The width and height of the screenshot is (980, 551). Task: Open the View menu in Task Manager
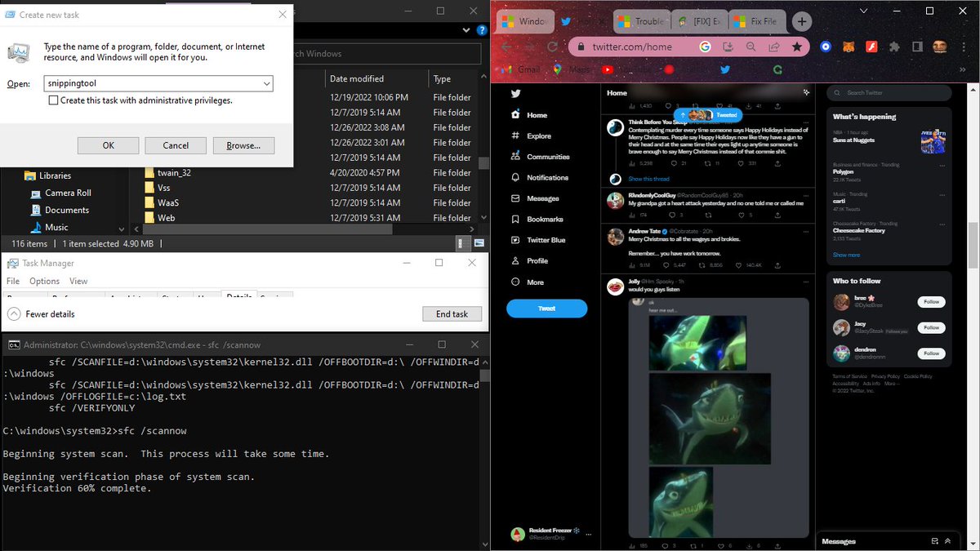pyautogui.click(x=78, y=281)
